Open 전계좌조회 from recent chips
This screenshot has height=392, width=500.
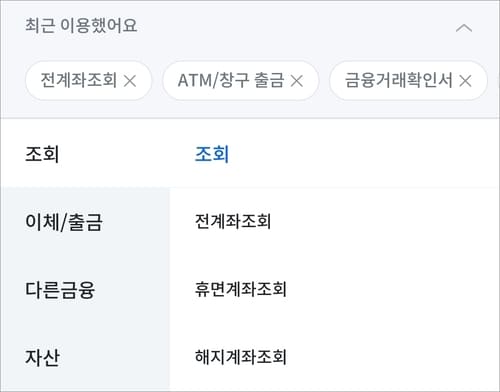coord(79,80)
